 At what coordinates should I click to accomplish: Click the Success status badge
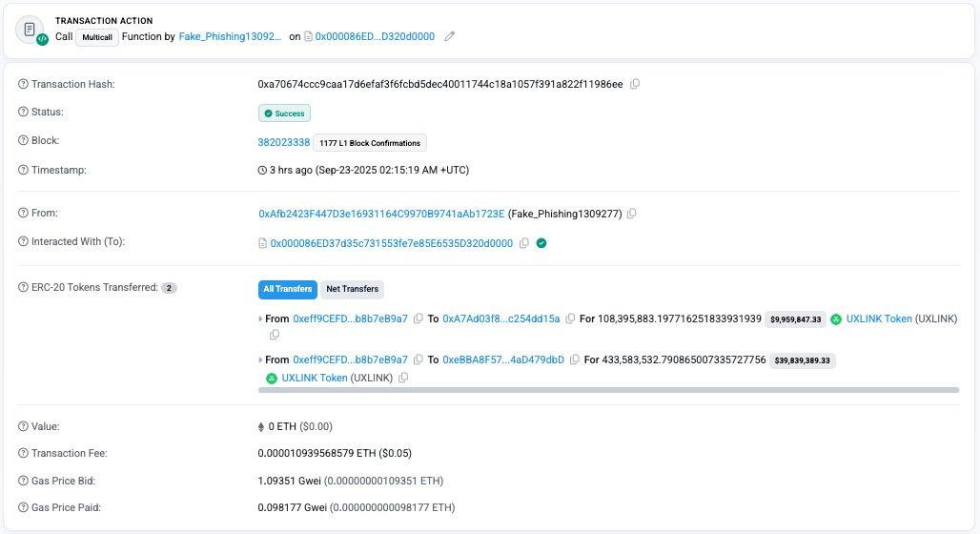pos(284,113)
